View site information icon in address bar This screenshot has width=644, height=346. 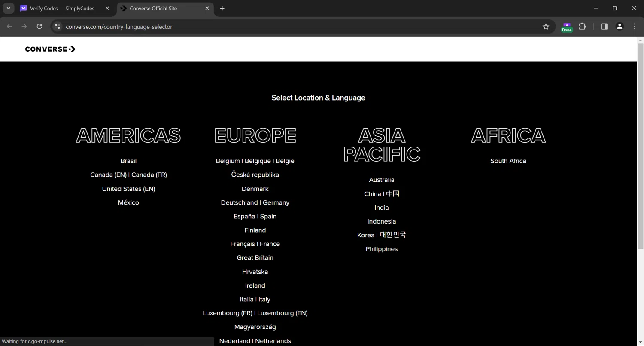click(x=58, y=27)
